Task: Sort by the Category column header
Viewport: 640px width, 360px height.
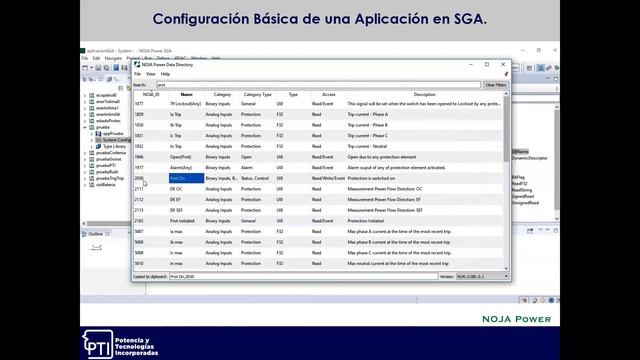Action: (222, 94)
